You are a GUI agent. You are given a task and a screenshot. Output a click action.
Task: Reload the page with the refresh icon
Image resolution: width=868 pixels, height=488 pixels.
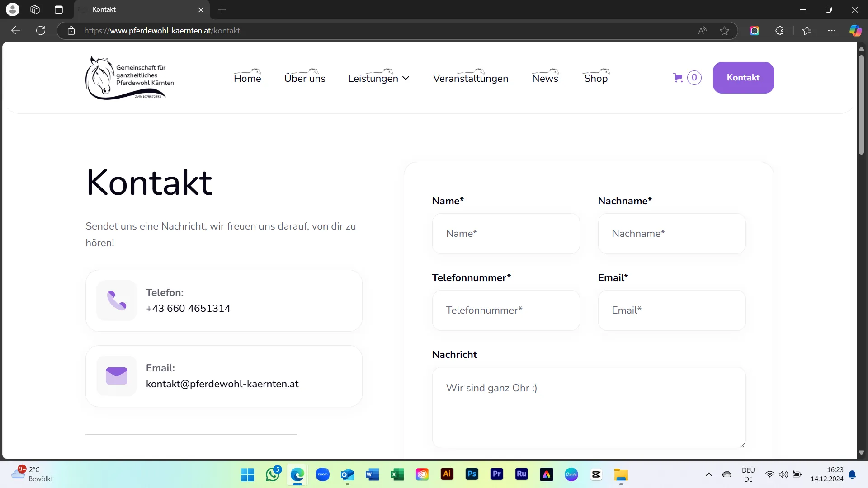41,31
